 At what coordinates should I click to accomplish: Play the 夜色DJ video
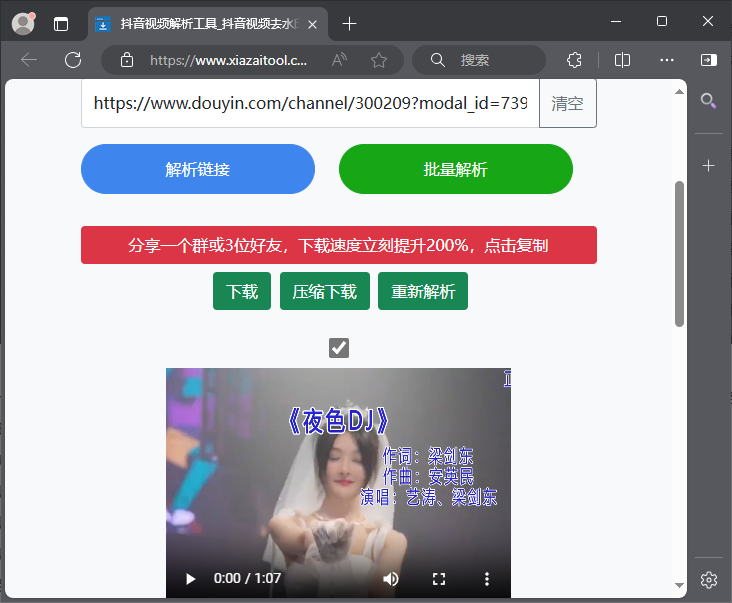click(x=190, y=579)
